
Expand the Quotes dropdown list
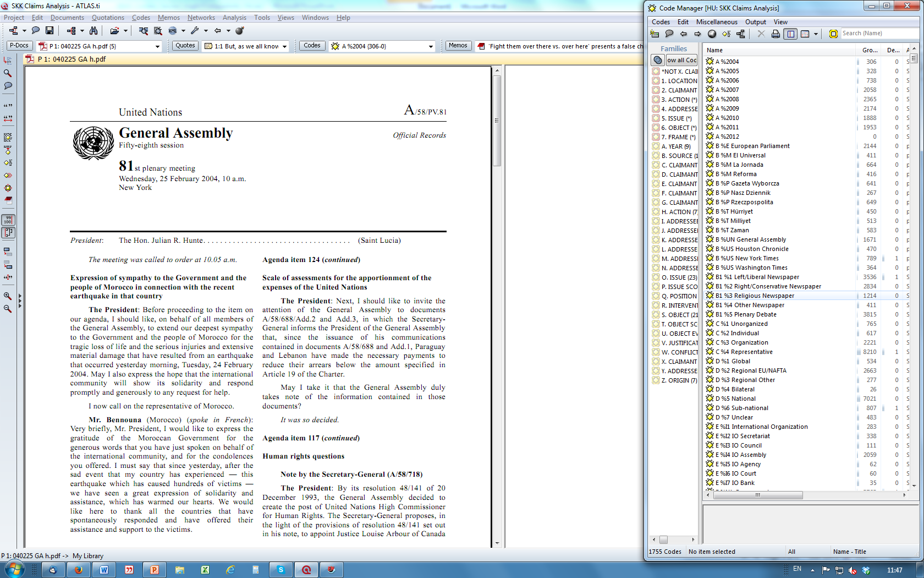click(x=285, y=46)
